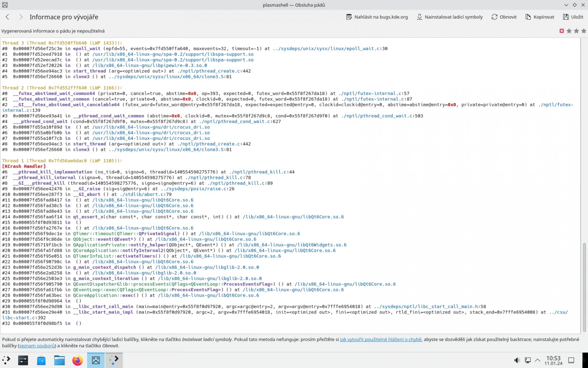
Task: Copy the backtrace using Kopírovat
Action: (x=539, y=17)
